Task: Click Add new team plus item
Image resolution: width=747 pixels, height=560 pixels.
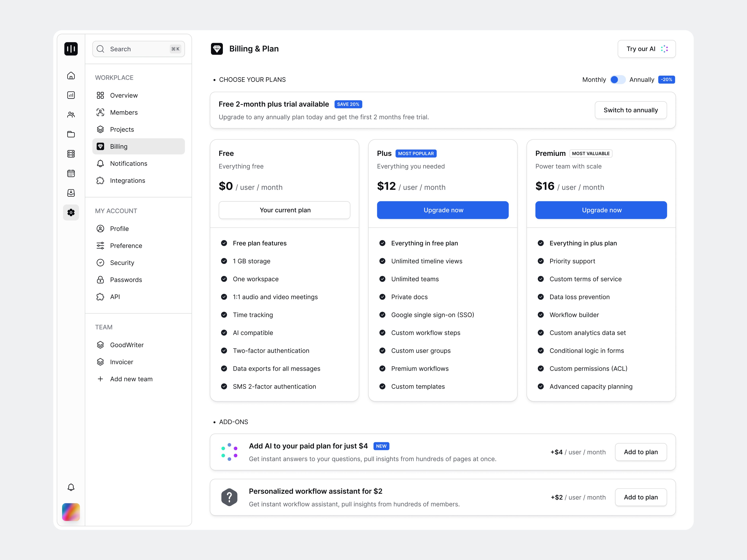Action: pyautogui.click(x=131, y=379)
